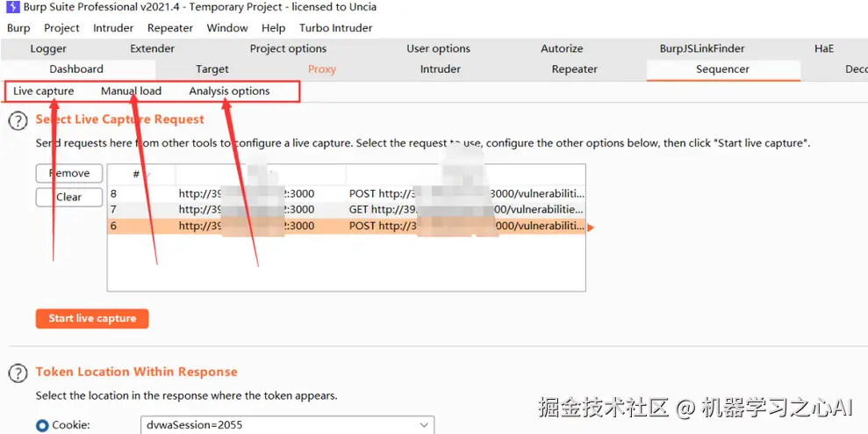Open the Repeater menu
This screenshot has width=868, height=434.
[170, 28]
